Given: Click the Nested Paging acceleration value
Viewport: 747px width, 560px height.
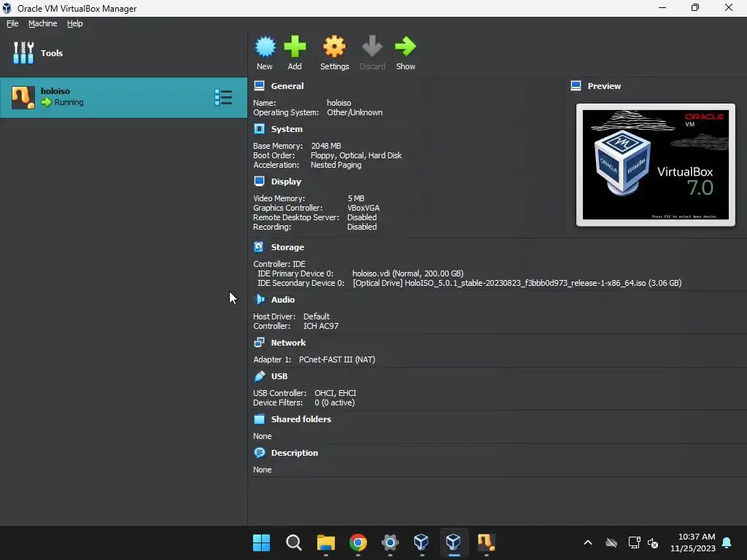Looking at the screenshot, I should tap(336, 165).
